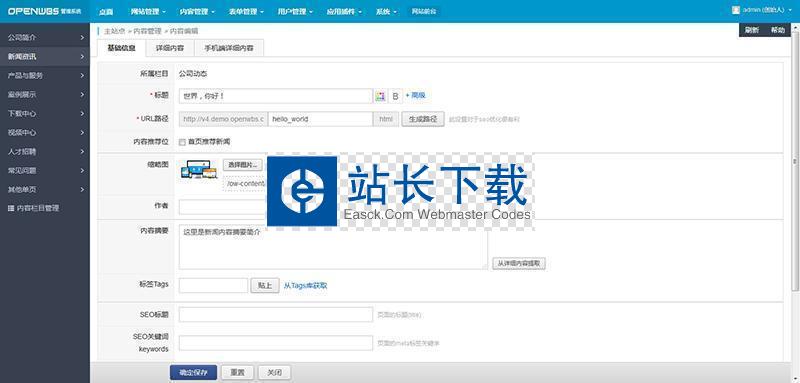800x383 pixels.
Task: Click the 刷新 button
Action: point(752,30)
